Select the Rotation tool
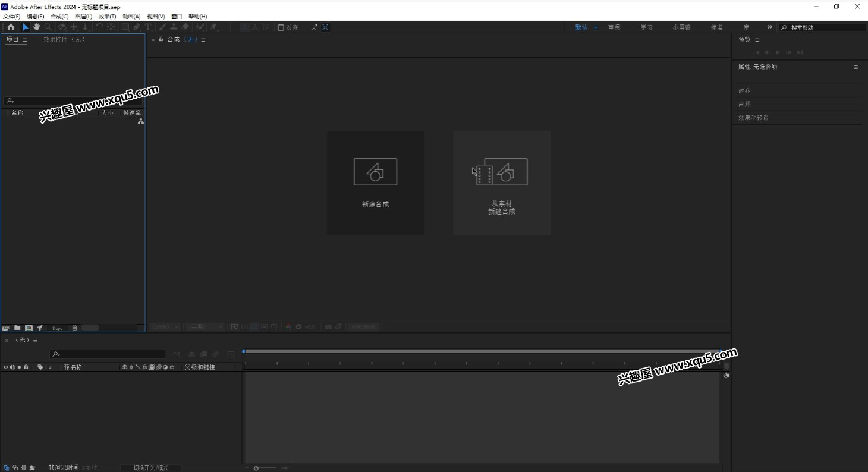 click(99, 27)
